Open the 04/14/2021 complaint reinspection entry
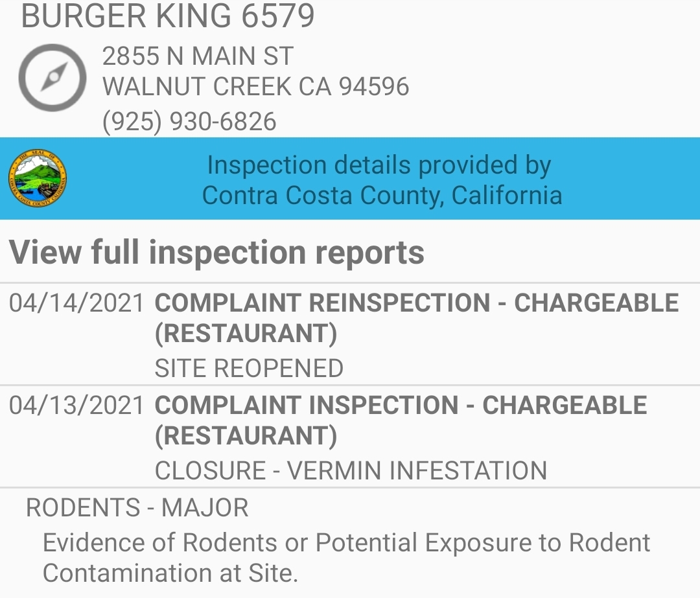700x598 pixels. pos(350,335)
